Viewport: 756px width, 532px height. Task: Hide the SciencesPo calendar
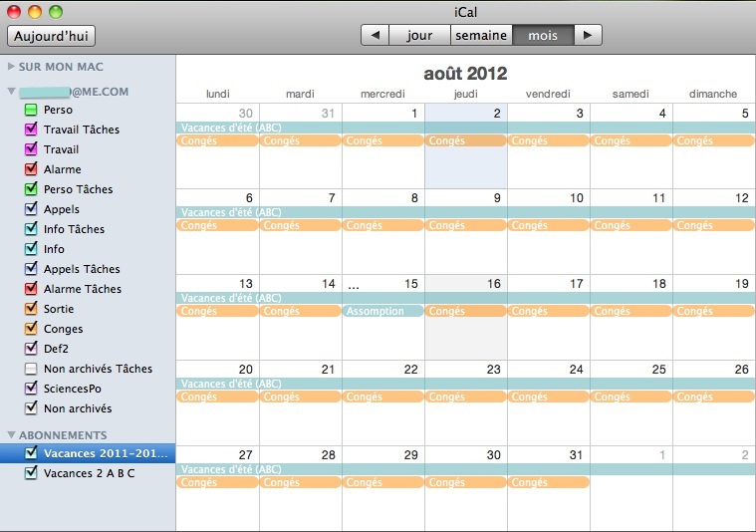click(31, 389)
